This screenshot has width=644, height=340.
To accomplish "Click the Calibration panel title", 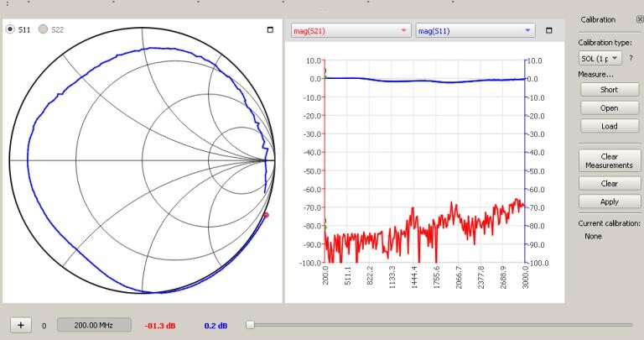I will click(x=598, y=19).
